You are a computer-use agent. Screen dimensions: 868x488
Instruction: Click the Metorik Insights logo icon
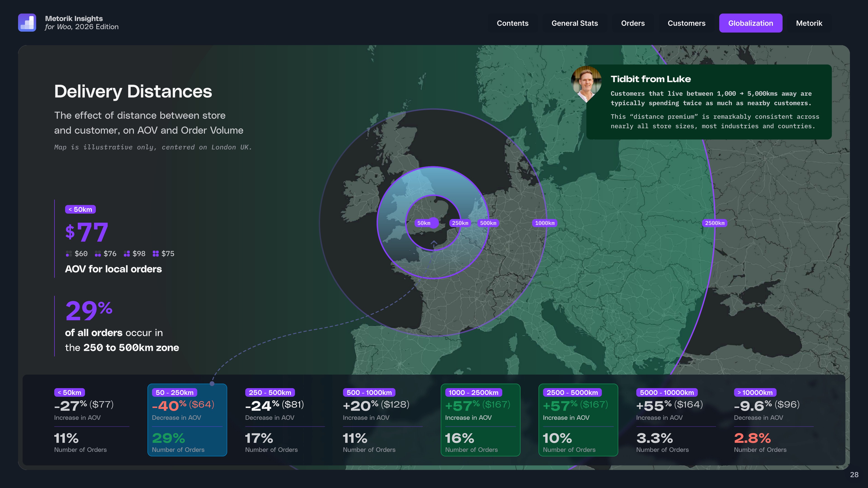[x=27, y=22]
